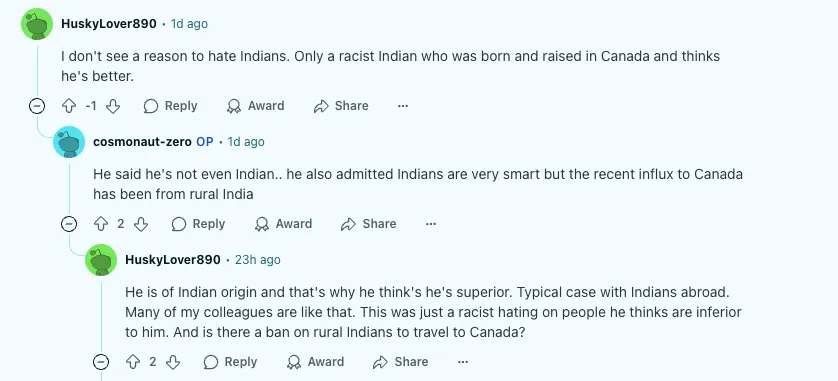Open the 23h ago timestamp permalink

click(x=258, y=260)
